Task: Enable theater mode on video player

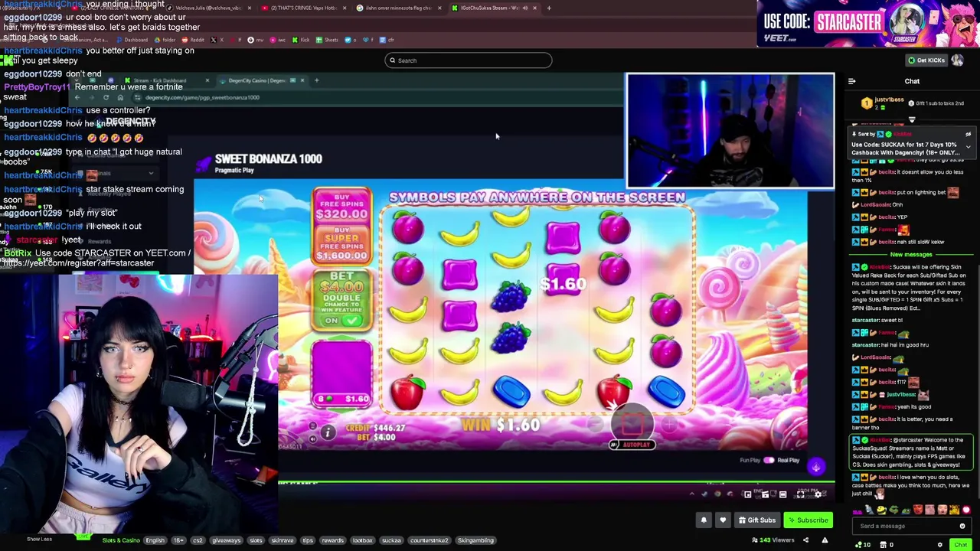Action: (x=782, y=494)
